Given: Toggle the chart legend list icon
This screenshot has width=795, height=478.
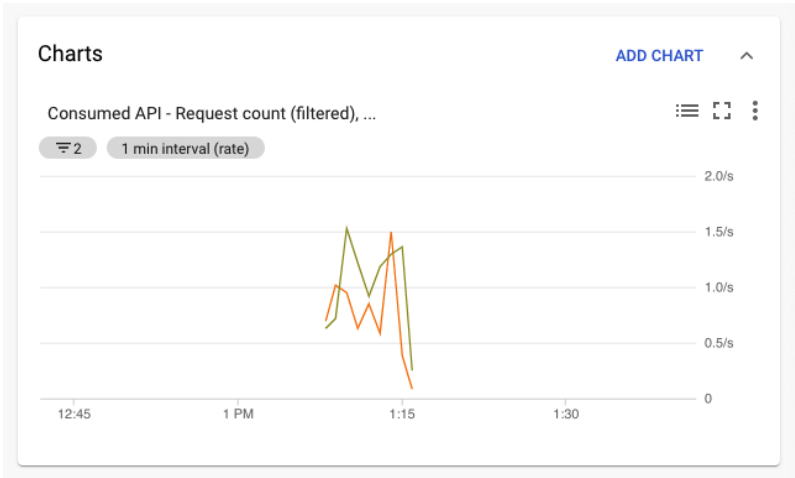Looking at the screenshot, I should 687,111.
